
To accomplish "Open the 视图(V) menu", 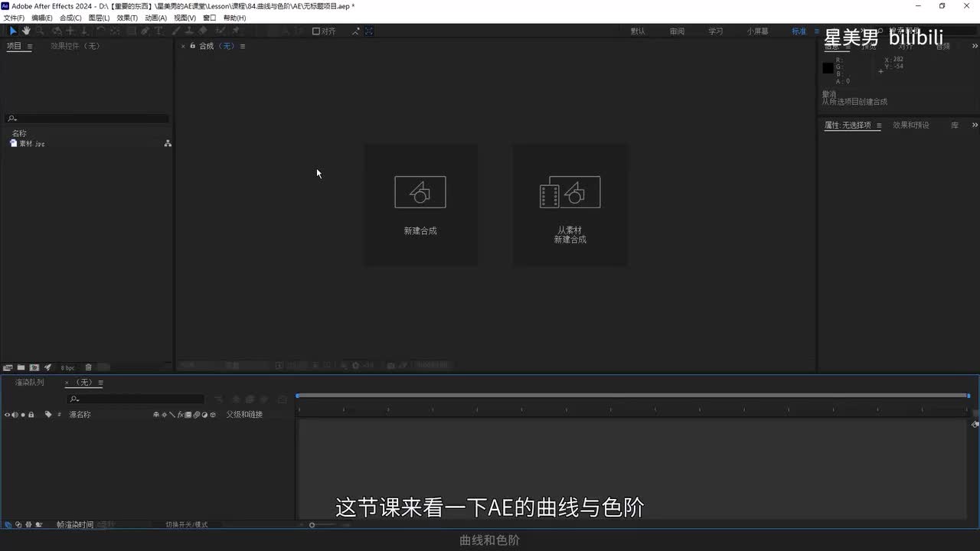I will pos(185,18).
